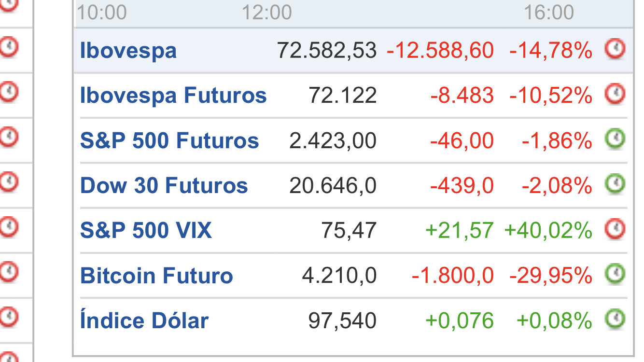This screenshot has width=644, height=362.
Task: Click Ibovespa percentage change -14,78%
Action: (x=551, y=50)
